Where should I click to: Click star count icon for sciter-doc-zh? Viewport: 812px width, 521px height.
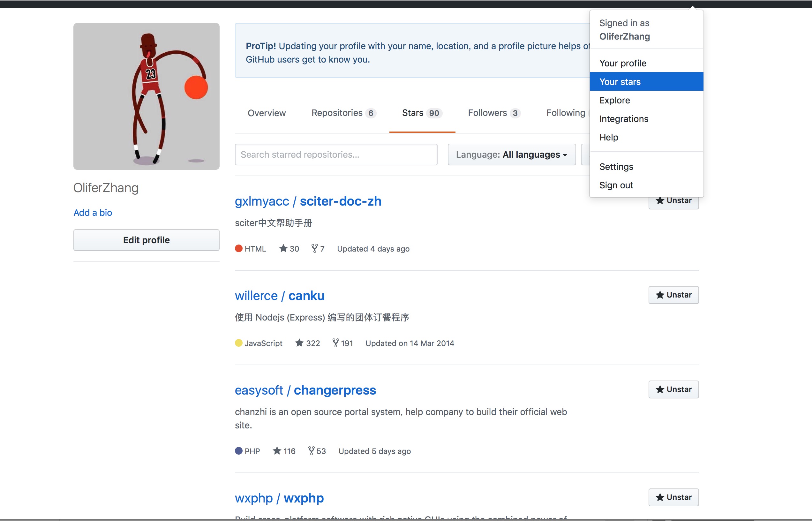(283, 249)
